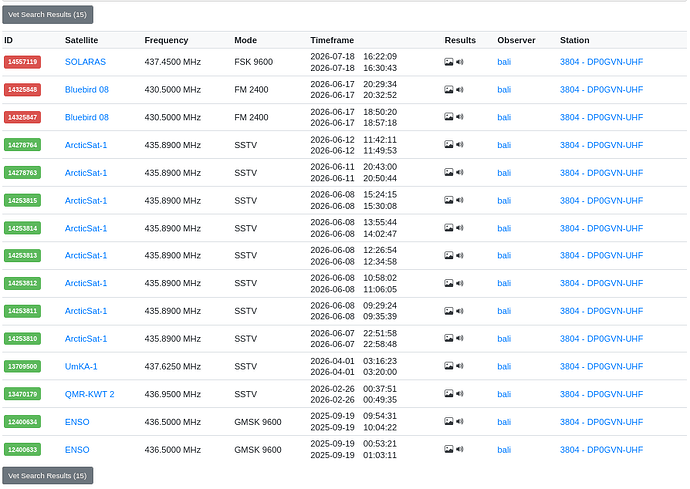This screenshot has width=690, height=489.
Task: Click image icon in UmKA-1 row
Action: pyautogui.click(x=448, y=366)
